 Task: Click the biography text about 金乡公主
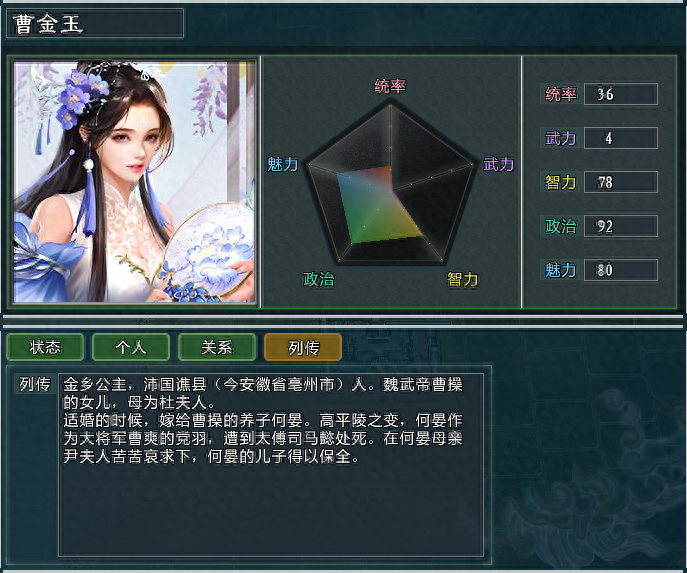coord(263,421)
